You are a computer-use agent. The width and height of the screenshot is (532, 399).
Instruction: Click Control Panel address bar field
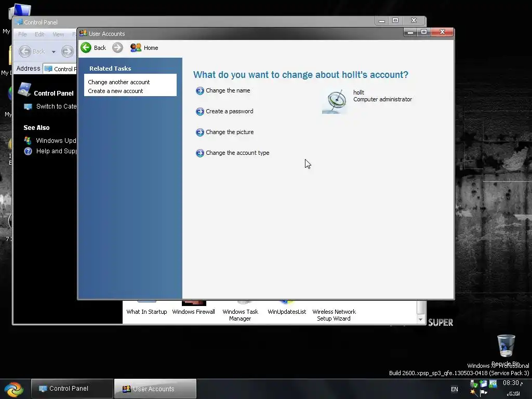60,69
